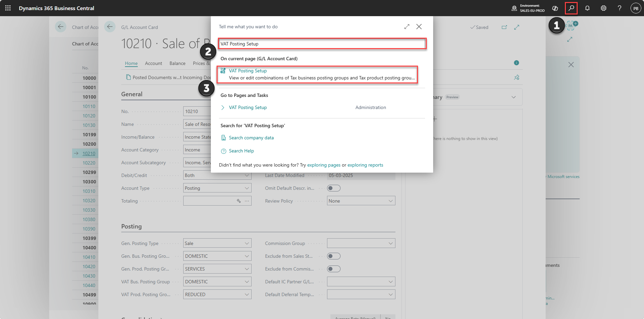The width and height of the screenshot is (644, 319).
Task: Click the Search company data icon
Action: point(223,138)
